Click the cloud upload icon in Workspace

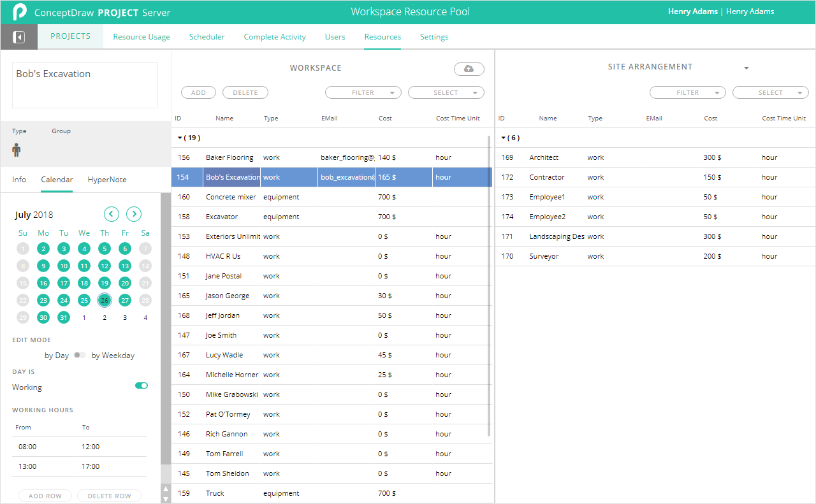coord(469,69)
